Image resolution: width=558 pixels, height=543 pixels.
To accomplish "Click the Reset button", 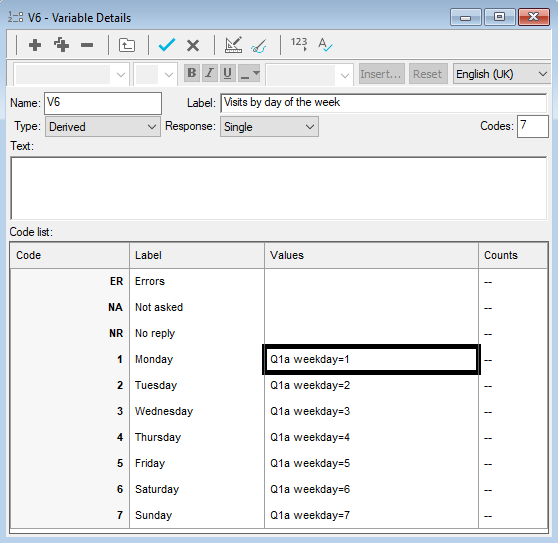I will pyautogui.click(x=428, y=74).
